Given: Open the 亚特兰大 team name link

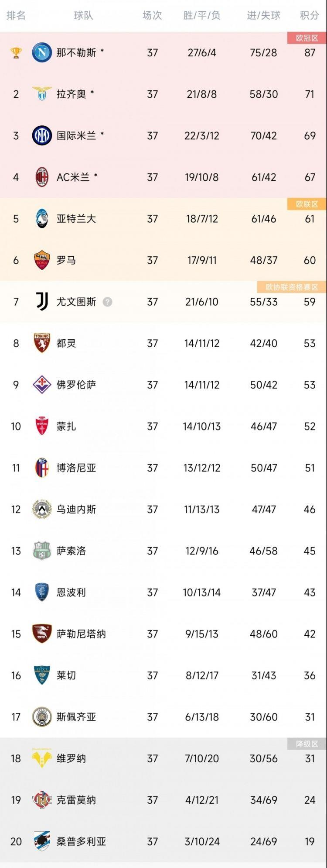Looking at the screenshot, I should (76, 219).
